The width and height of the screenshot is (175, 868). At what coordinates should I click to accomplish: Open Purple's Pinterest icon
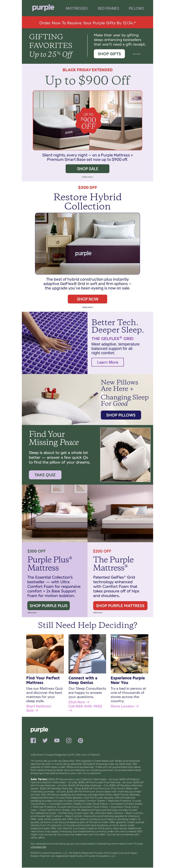pyautogui.click(x=80, y=740)
